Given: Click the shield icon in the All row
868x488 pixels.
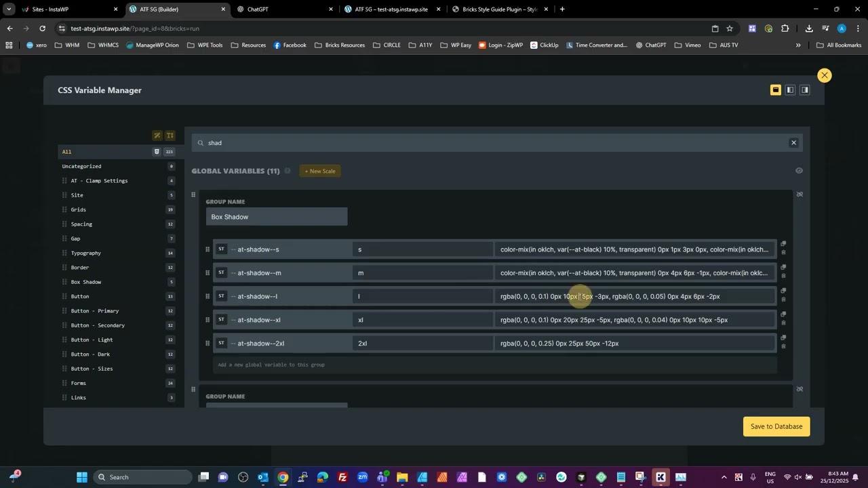Looking at the screenshot, I should coord(157,152).
